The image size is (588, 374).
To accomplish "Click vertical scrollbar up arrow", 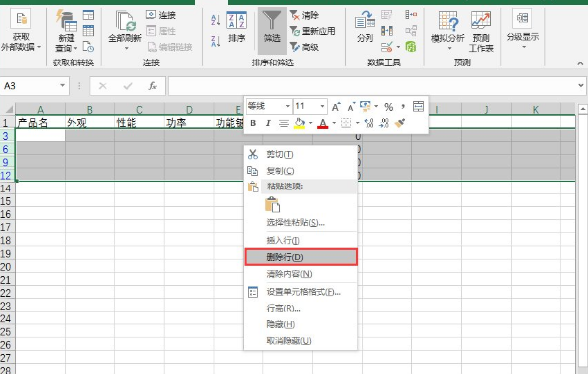I will pos(583,109).
